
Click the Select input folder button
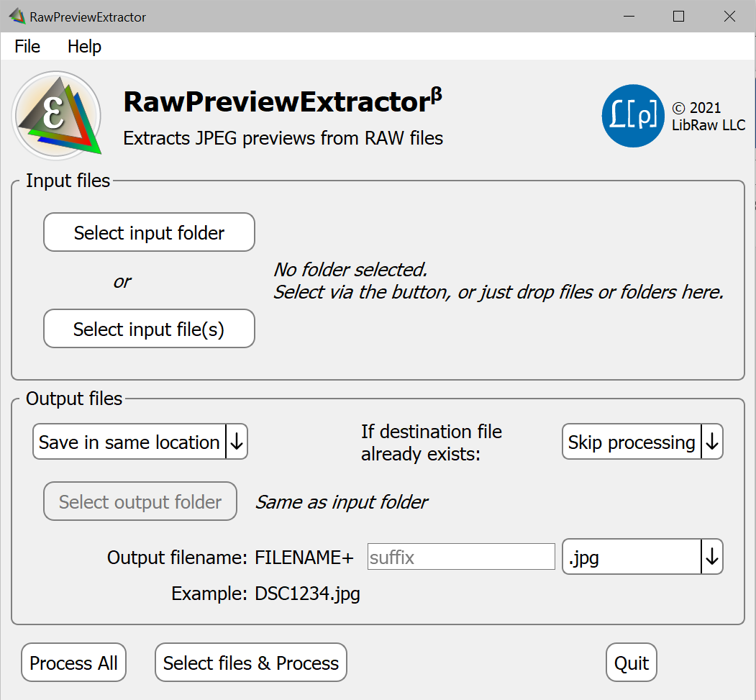coord(149,232)
